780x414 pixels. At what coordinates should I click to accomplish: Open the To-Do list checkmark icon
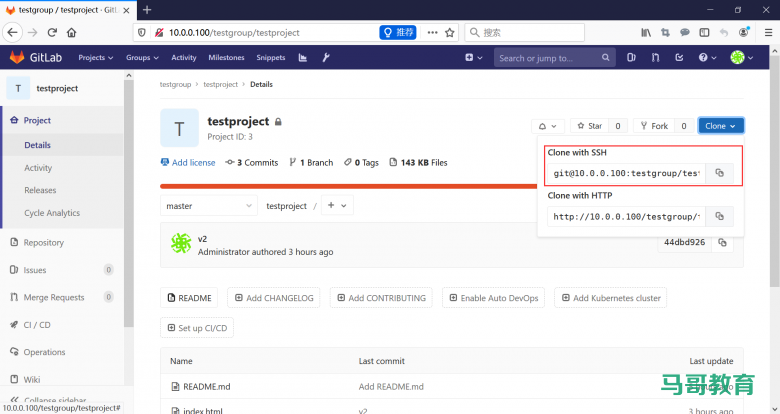680,58
